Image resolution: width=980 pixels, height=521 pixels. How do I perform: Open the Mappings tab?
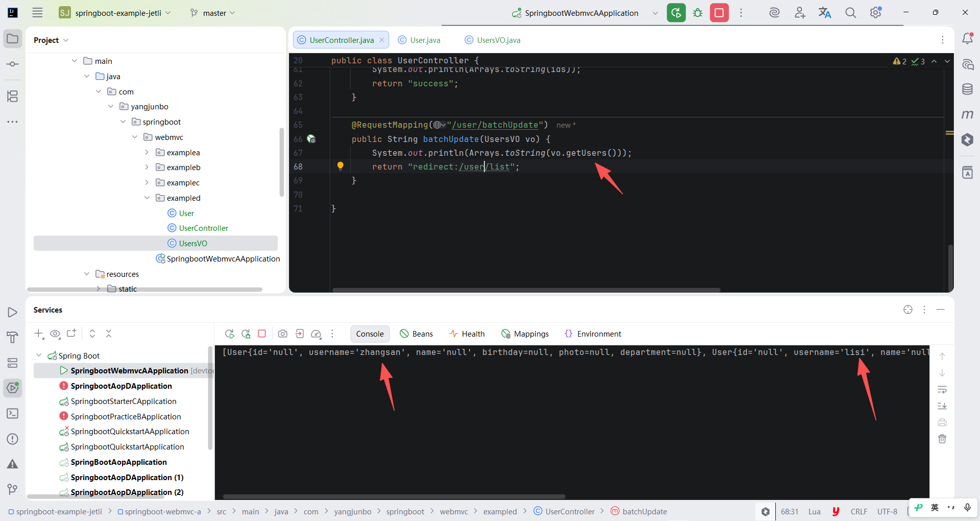[x=525, y=334]
